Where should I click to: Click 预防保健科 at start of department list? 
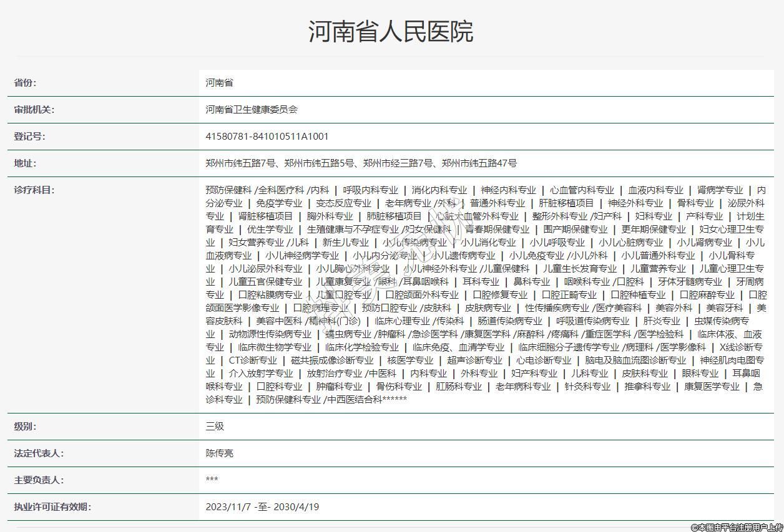[x=228, y=190]
